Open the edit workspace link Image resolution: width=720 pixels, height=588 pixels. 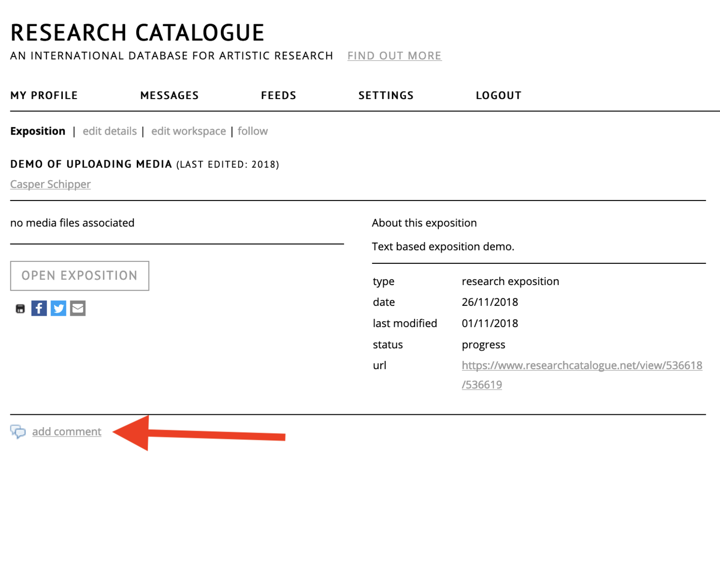tap(188, 131)
